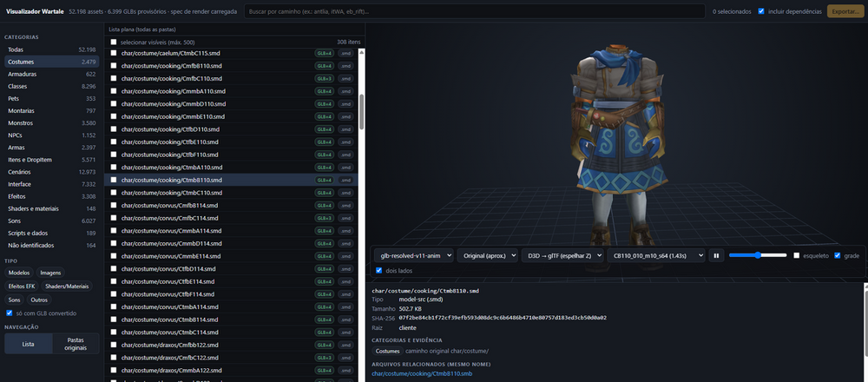Screen dimensions: 868x382
Task: Toggle the 'incluir dependências' checkbox
Action: tap(761, 11)
